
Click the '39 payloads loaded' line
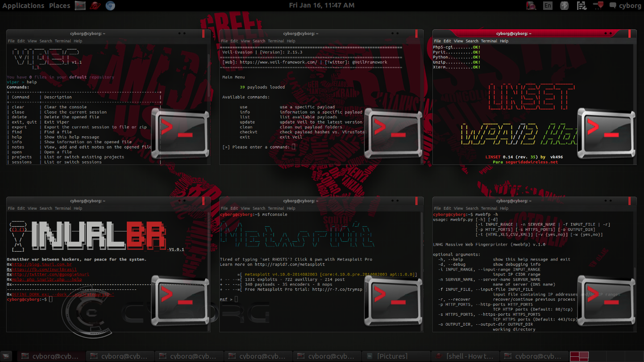point(262,87)
